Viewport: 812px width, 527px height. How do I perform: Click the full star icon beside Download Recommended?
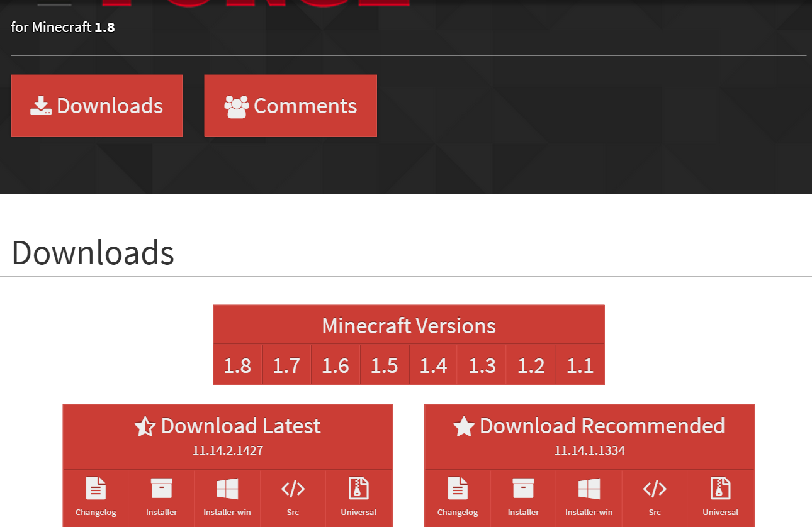point(464,426)
